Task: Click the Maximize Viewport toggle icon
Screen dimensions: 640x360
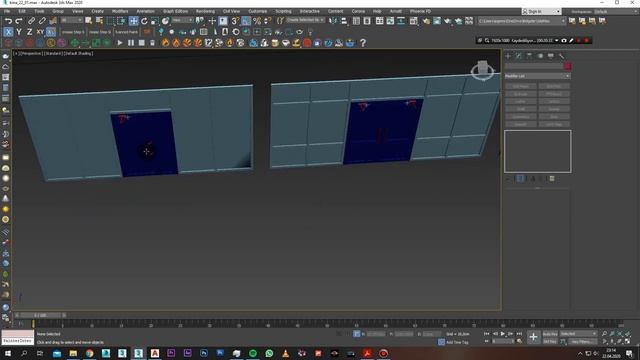Action: tap(627, 341)
